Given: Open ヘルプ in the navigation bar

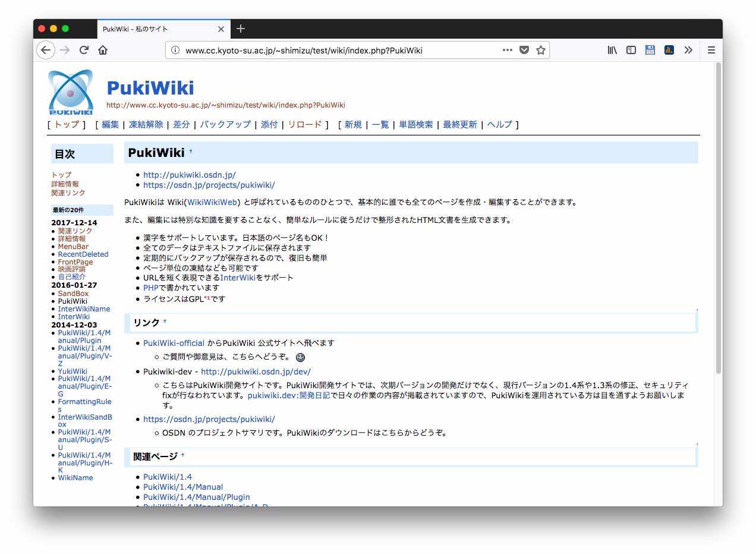Looking at the screenshot, I should click(499, 124).
